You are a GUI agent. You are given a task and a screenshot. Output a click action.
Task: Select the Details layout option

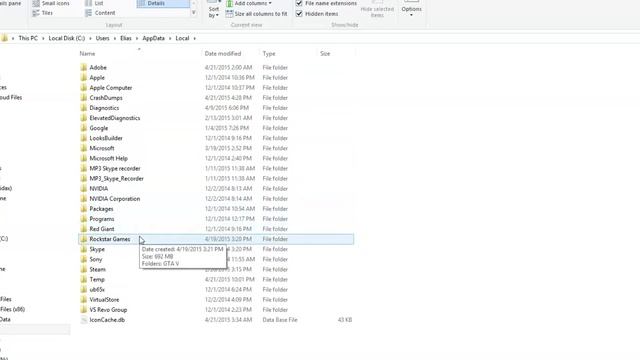tap(163, 3)
